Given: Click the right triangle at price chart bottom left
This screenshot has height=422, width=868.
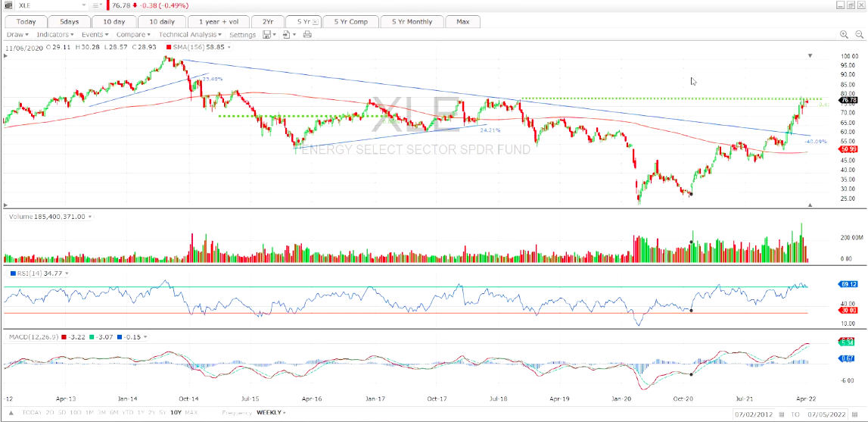Looking at the screenshot, I should point(5,205).
